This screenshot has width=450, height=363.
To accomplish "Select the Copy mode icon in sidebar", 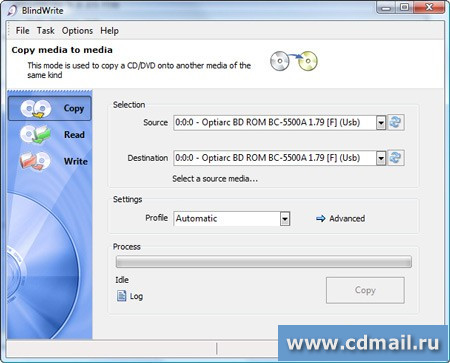I will tap(36, 109).
